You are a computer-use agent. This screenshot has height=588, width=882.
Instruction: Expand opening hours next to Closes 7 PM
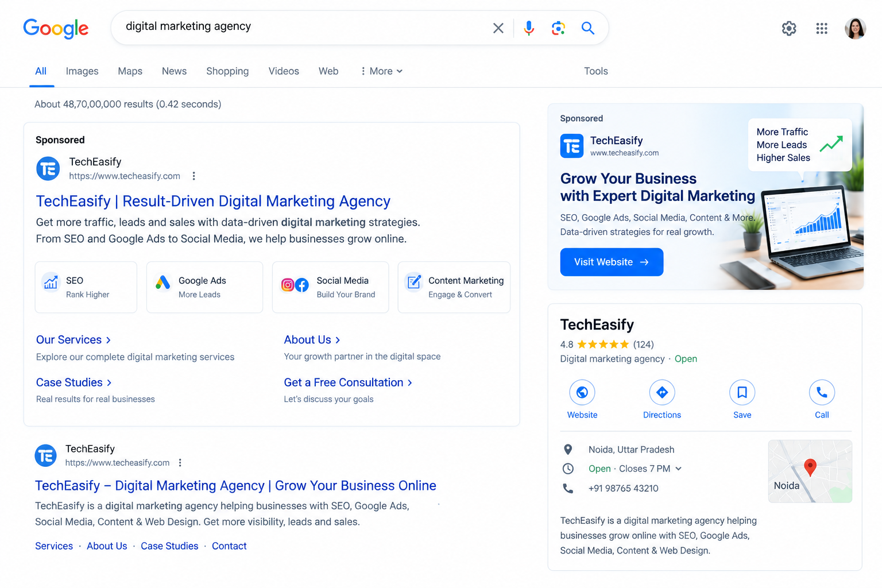(678, 469)
